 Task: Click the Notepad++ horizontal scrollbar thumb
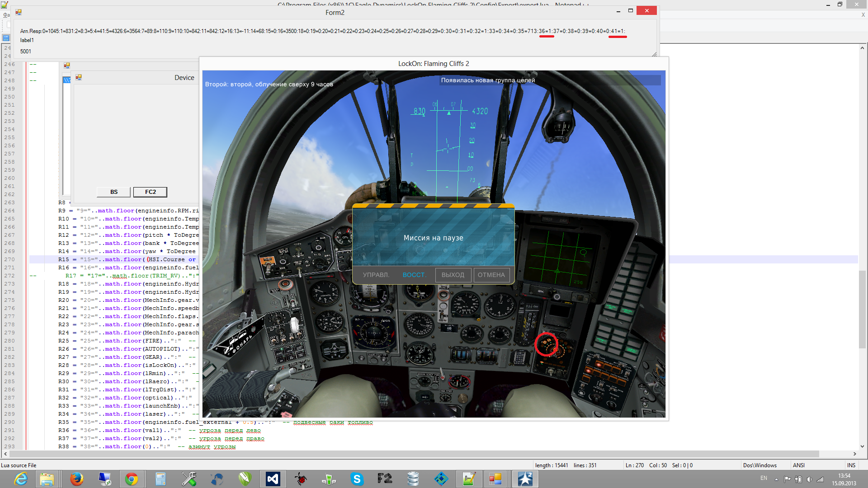point(414,454)
